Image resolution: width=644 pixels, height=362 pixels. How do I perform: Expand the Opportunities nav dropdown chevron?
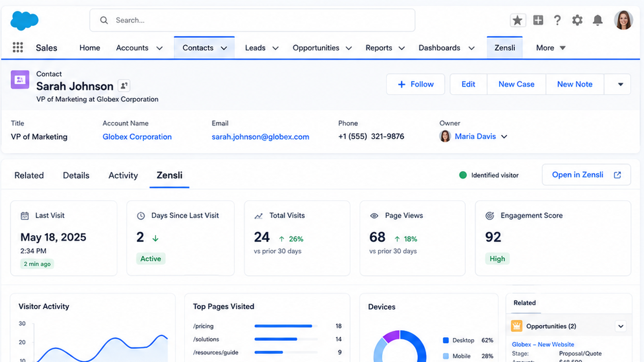tap(349, 48)
